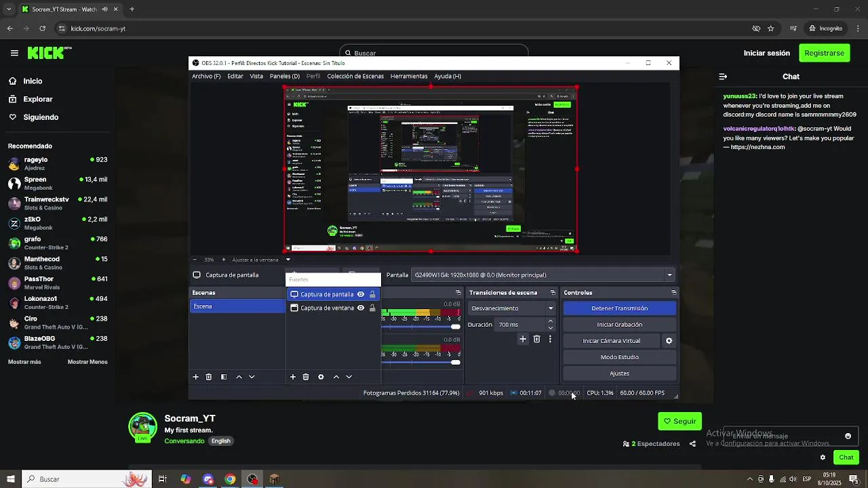The image size is (868, 488).
Task: Toggle lock on Captura de pantalla
Action: [x=372, y=294]
